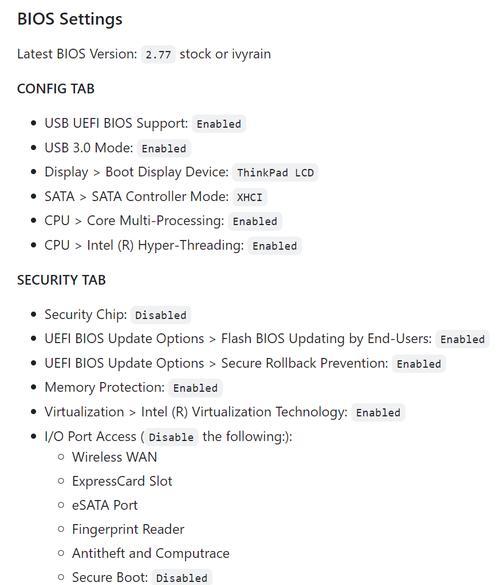Click the Wireless WAN list item

(x=115, y=457)
